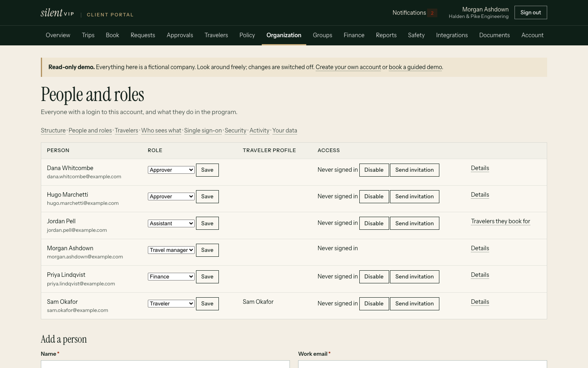Viewport: 588px width, 368px height.
Task: Click the Sign out button
Action: pyautogui.click(x=531, y=13)
